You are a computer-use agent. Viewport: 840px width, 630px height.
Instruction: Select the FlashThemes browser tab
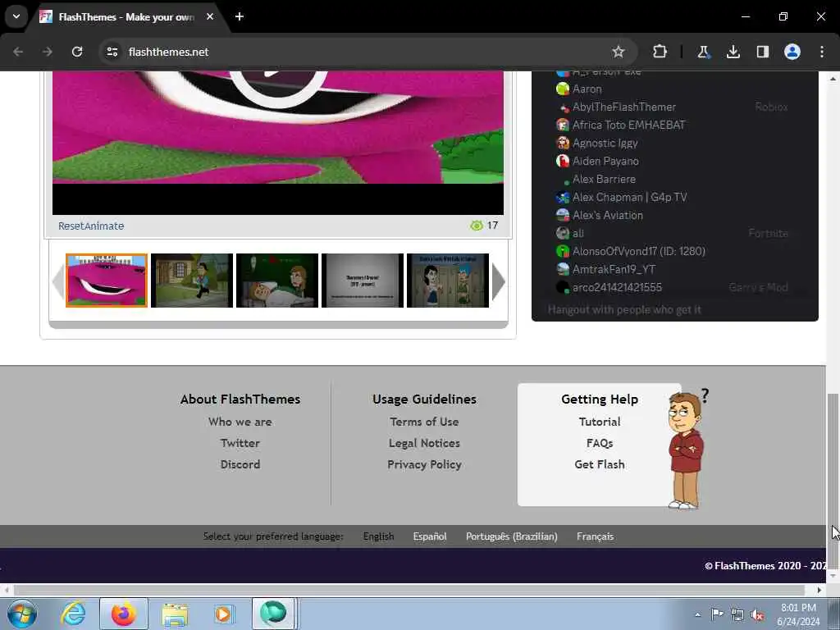point(126,16)
